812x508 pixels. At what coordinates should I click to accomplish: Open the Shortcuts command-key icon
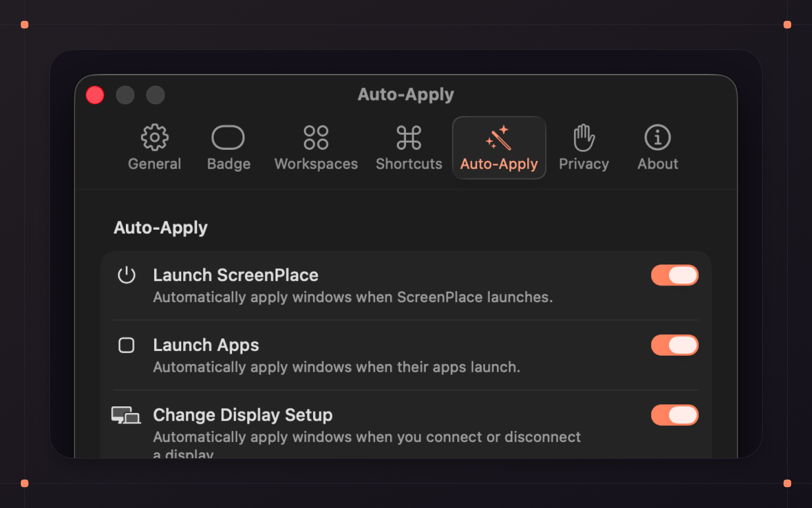tap(409, 137)
